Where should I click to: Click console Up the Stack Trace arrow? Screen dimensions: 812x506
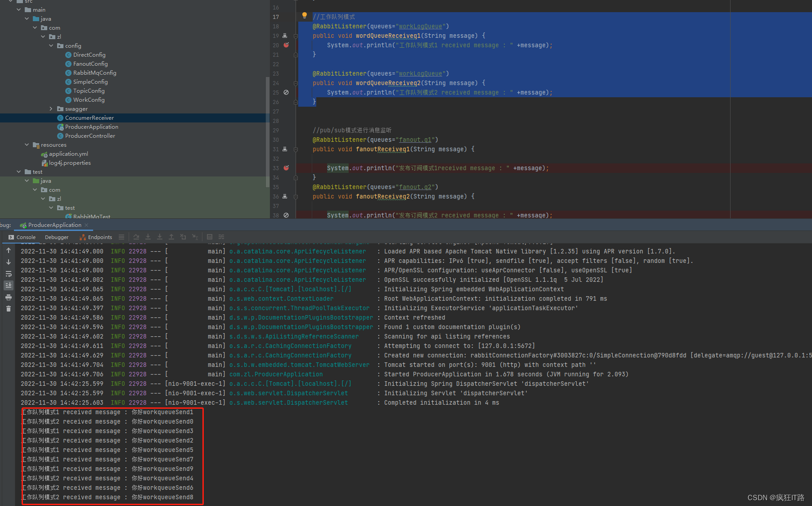coord(9,250)
